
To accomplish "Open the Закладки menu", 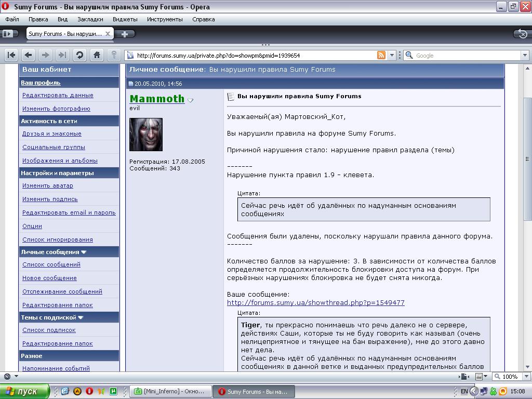I will pos(90,19).
